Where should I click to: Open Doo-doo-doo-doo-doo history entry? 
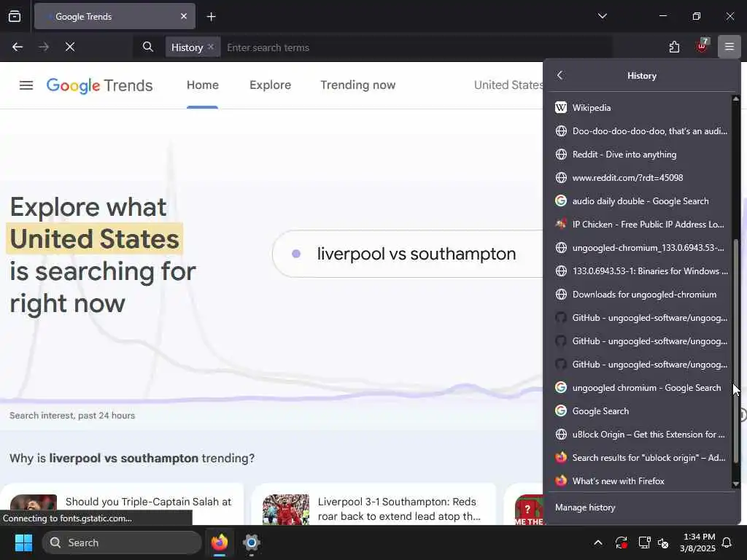pyautogui.click(x=641, y=131)
